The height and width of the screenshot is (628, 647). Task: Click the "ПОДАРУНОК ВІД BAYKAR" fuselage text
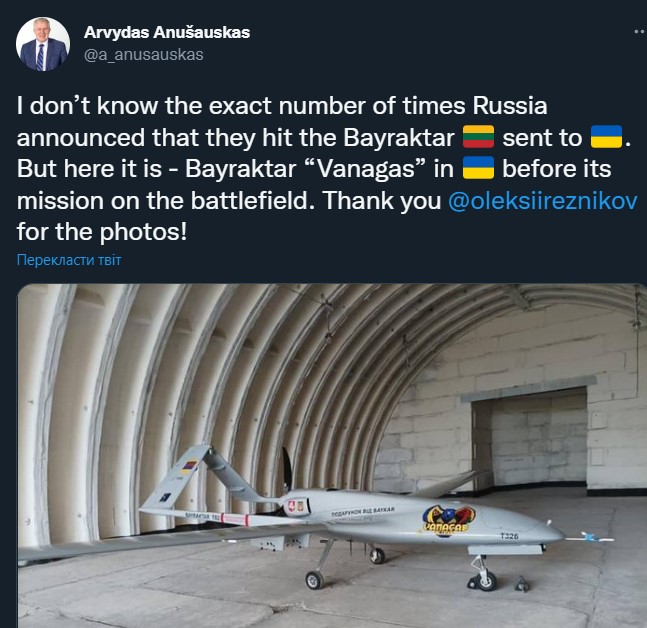[362, 512]
